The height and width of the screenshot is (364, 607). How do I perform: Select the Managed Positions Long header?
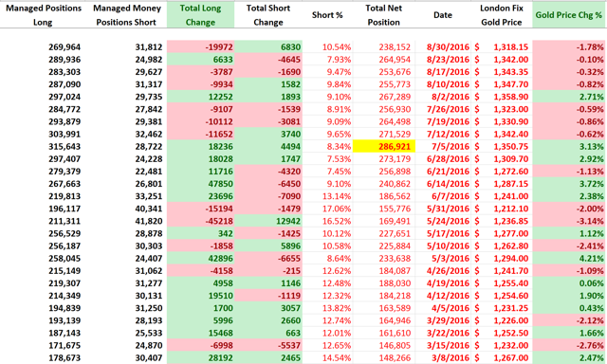(44, 15)
